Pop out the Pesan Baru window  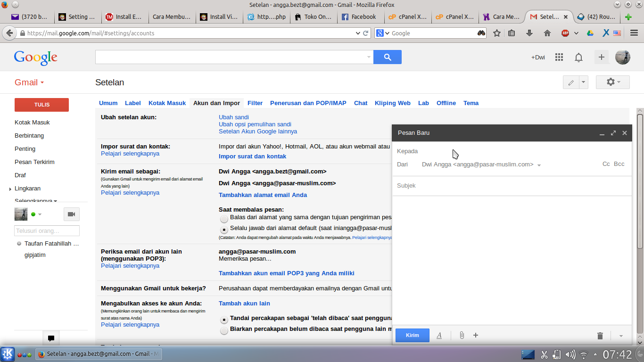[613, 133]
